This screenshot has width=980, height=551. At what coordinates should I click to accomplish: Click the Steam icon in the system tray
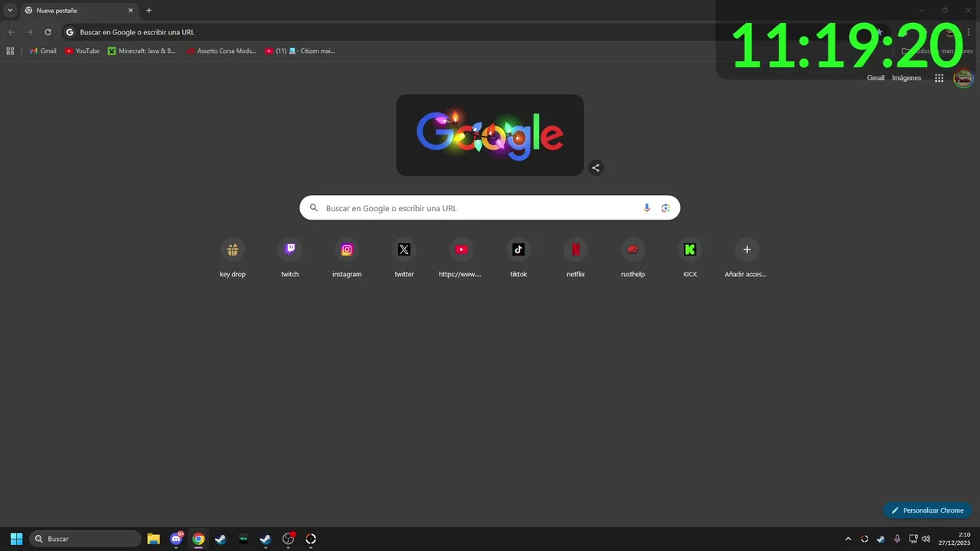click(x=880, y=539)
